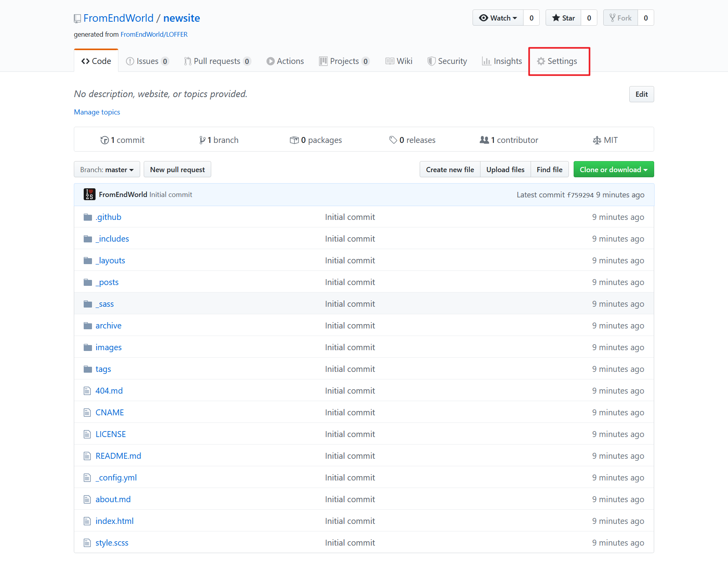This screenshot has height=561, width=728.
Task: Click the disabled Fork button
Action: (x=621, y=18)
